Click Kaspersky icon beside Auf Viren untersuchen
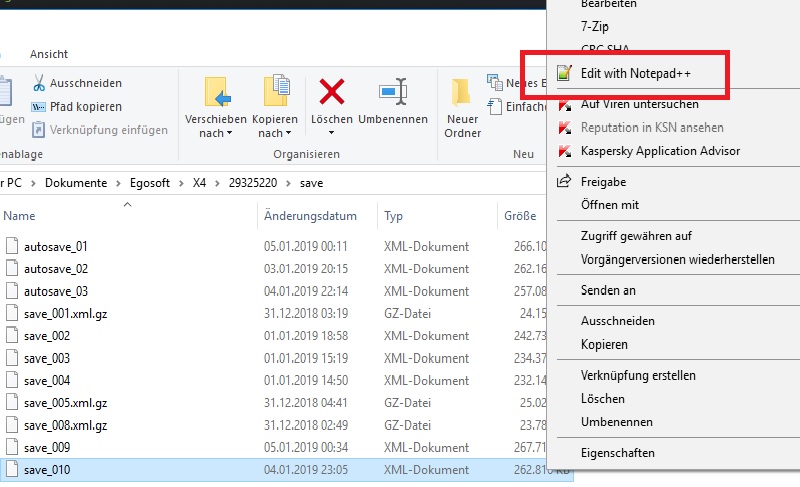 coord(564,105)
